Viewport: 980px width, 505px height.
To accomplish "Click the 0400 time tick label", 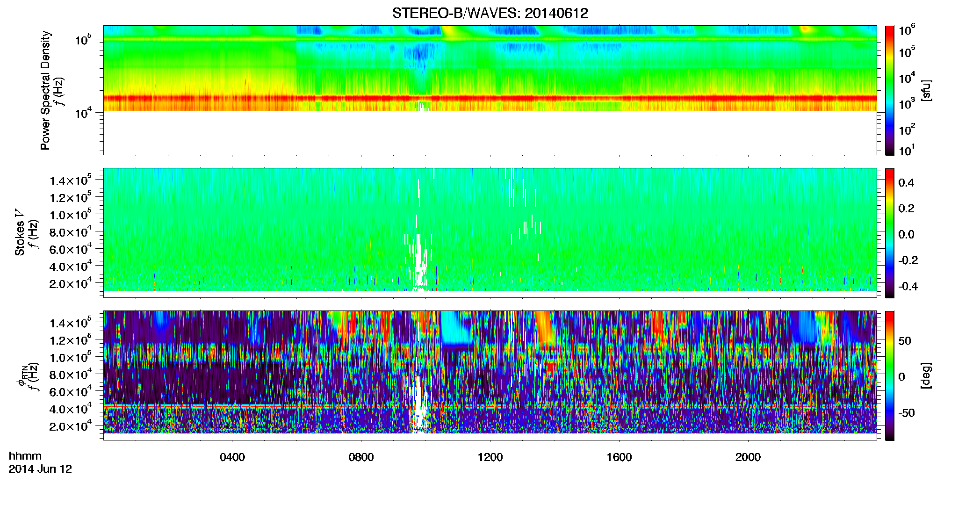I will 232,457.
